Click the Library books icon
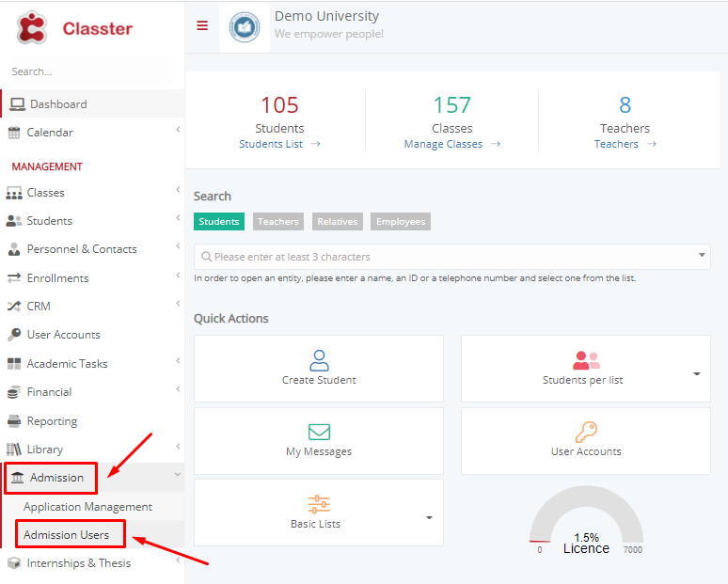 (x=14, y=450)
